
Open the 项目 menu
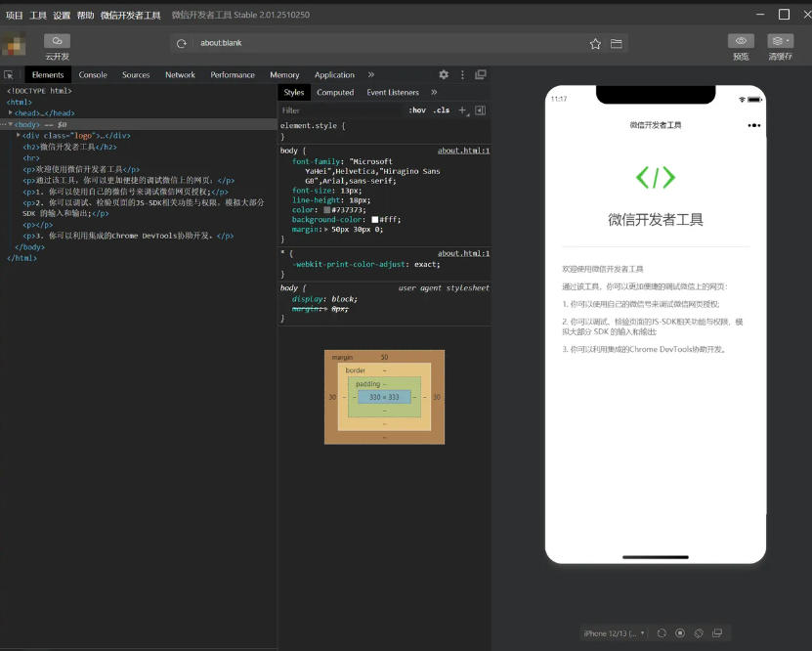pyautogui.click(x=14, y=16)
